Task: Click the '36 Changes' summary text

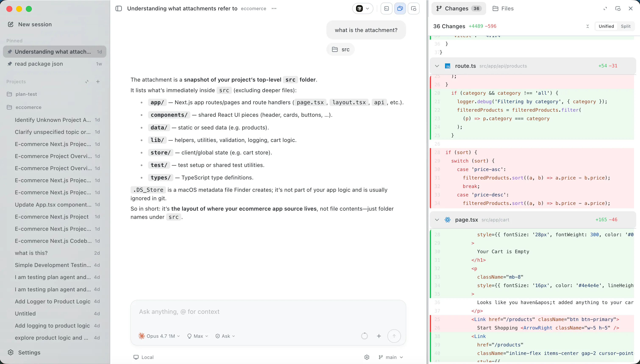Action: [x=449, y=26]
